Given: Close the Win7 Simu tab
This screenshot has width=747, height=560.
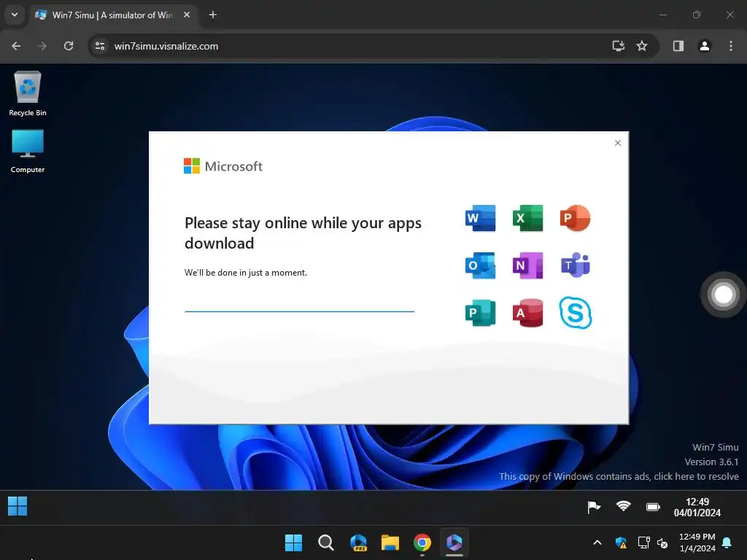Looking at the screenshot, I should click(187, 15).
